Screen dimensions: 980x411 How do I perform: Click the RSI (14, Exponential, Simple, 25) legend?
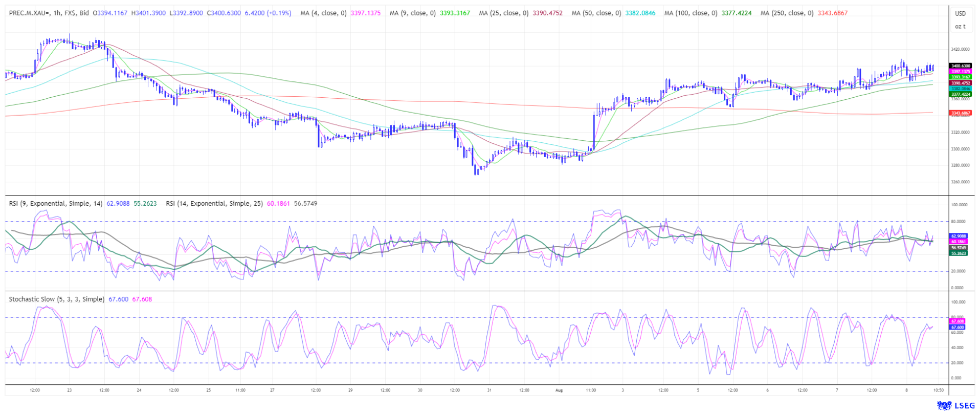click(214, 203)
